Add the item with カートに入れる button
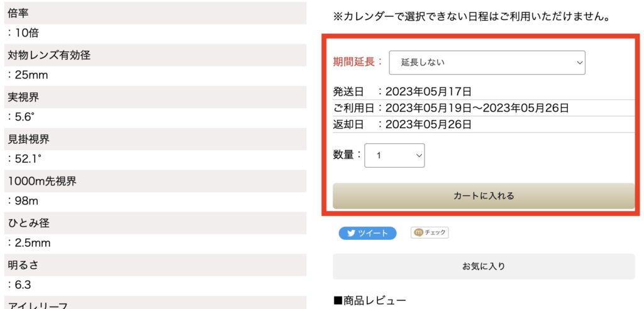 [x=484, y=196]
